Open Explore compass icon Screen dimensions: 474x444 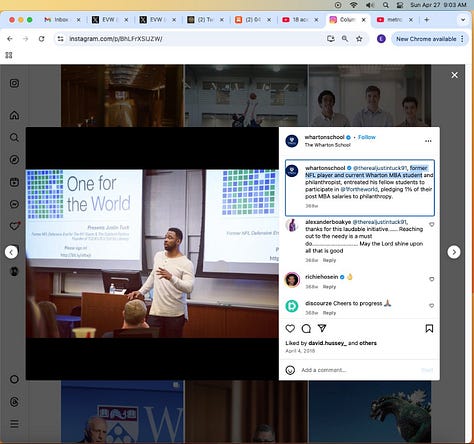14,160
